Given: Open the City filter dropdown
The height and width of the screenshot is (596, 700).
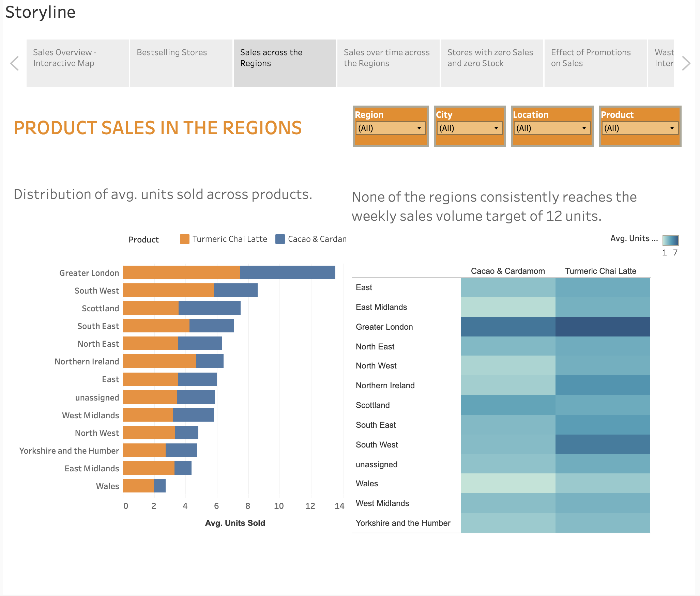Looking at the screenshot, I should click(x=469, y=128).
